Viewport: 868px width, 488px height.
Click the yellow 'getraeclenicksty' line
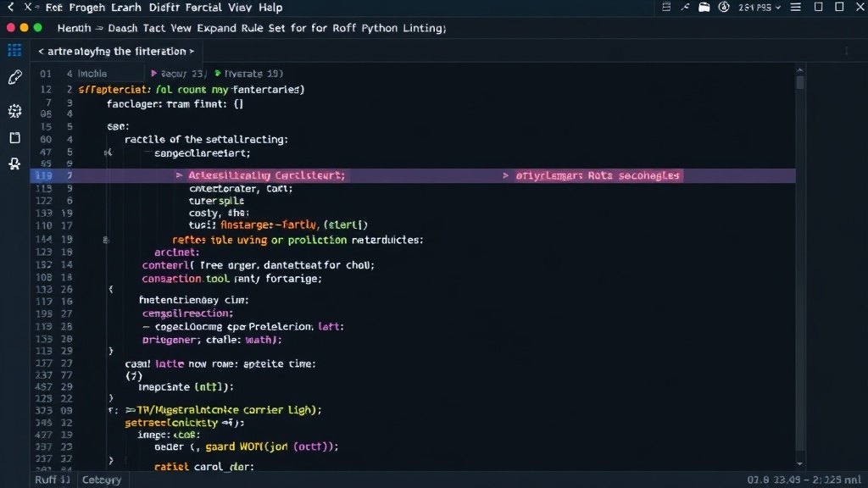(184, 423)
